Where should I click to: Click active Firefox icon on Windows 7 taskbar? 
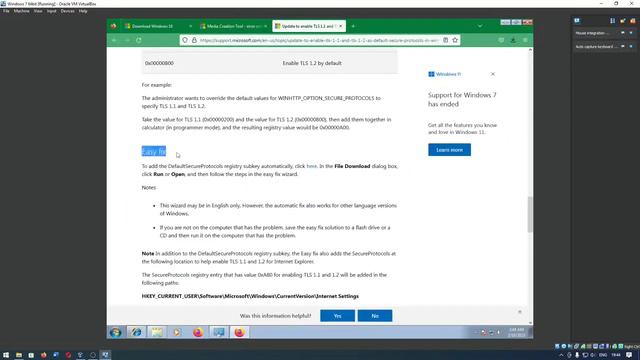click(x=239, y=332)
